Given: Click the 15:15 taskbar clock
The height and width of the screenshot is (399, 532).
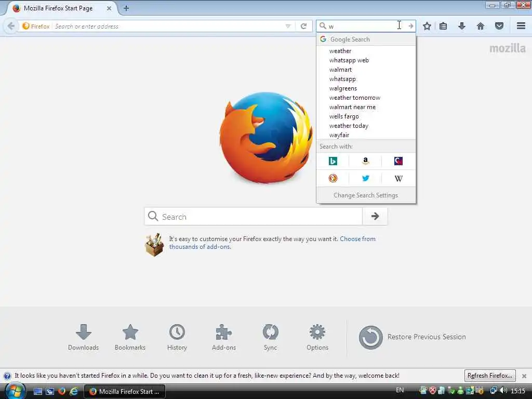Looking at the screenshot, I should click(518, 391).
